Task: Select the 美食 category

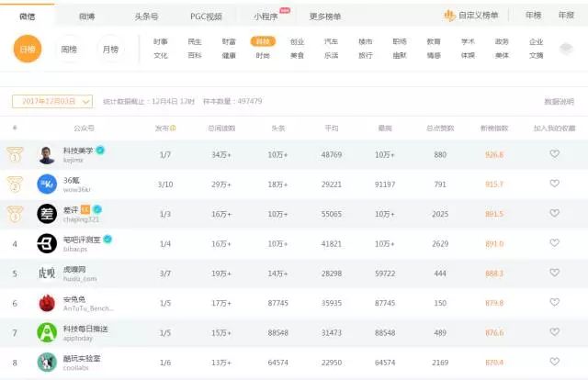Action: click(x=297, y=55)
